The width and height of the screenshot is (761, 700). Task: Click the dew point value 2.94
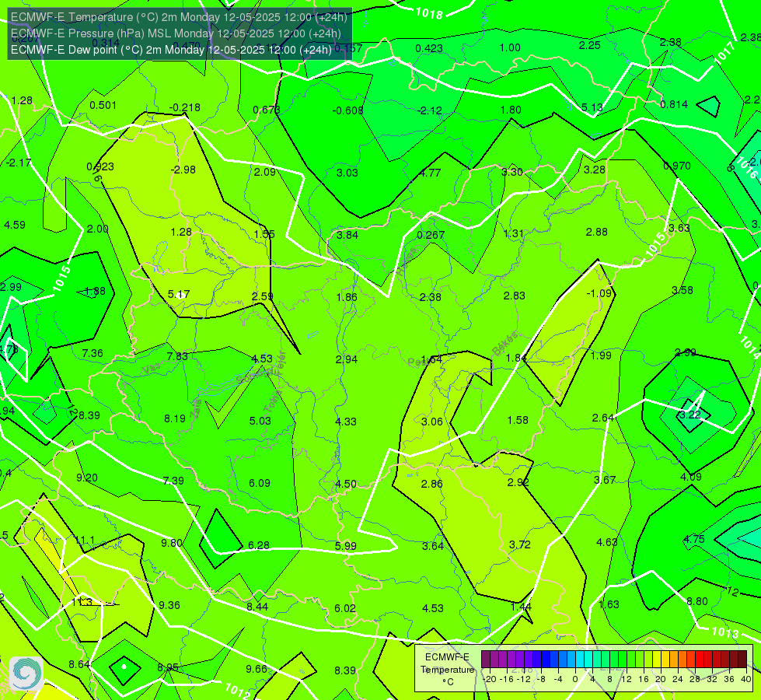pyautogui.click(x=346, y=359)
